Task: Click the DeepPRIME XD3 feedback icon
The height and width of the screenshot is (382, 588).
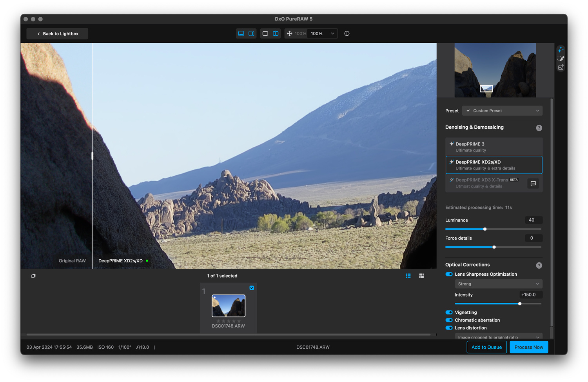Action: coord(533,184)
